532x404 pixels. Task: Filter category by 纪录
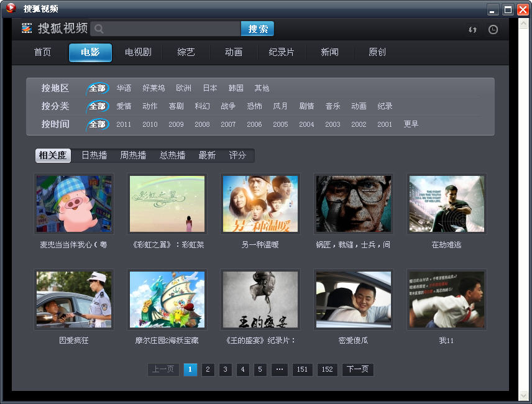[385, 106]
